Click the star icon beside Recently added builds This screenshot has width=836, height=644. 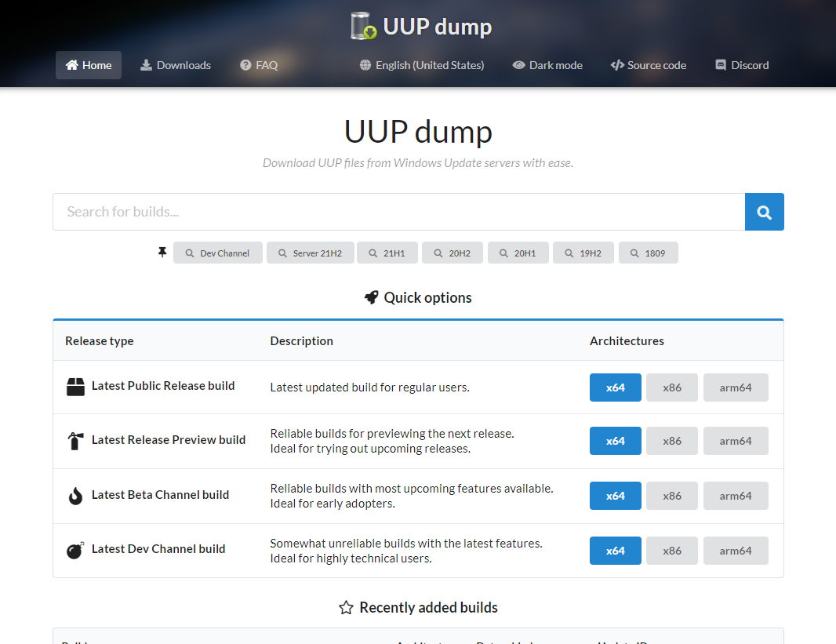(x=346, y=608)
